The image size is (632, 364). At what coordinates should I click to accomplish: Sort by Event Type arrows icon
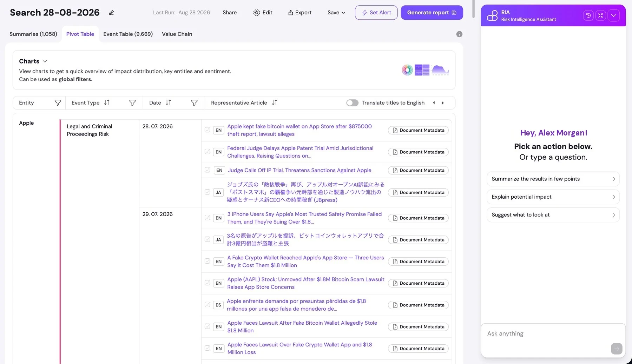(107, 102)
